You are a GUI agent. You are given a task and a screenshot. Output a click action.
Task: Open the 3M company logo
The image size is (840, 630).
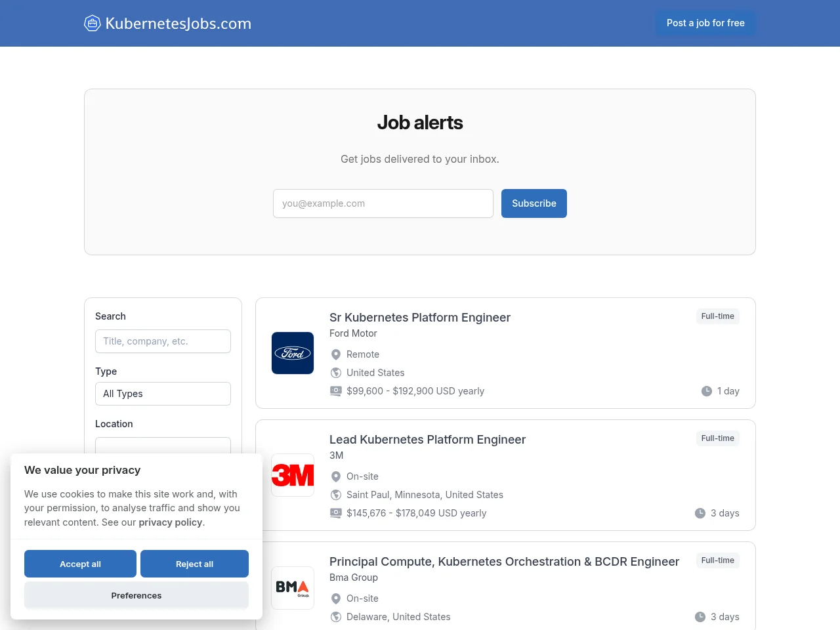click(x=293, y=475)
